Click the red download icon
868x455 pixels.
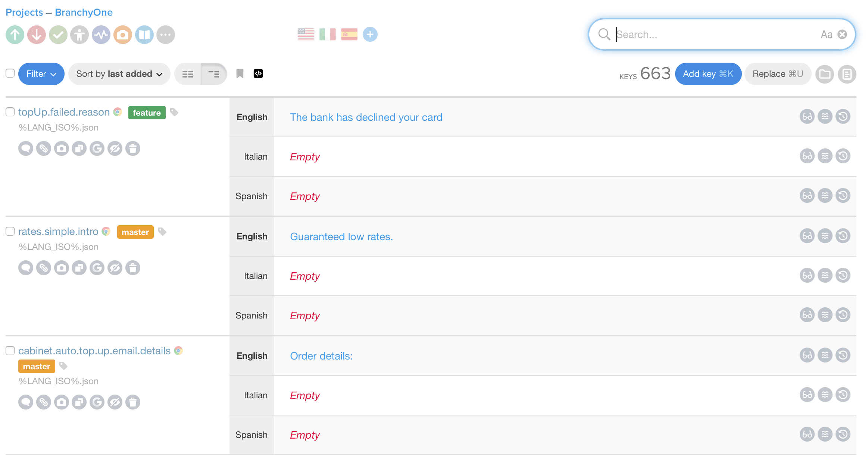tap(37, 35)
